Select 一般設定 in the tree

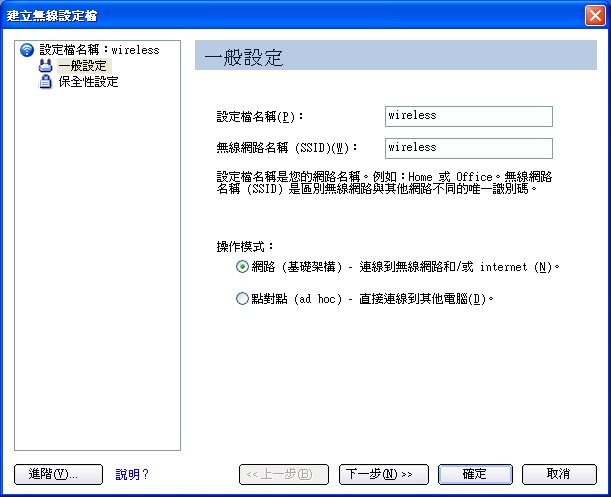tap(83, 65)
